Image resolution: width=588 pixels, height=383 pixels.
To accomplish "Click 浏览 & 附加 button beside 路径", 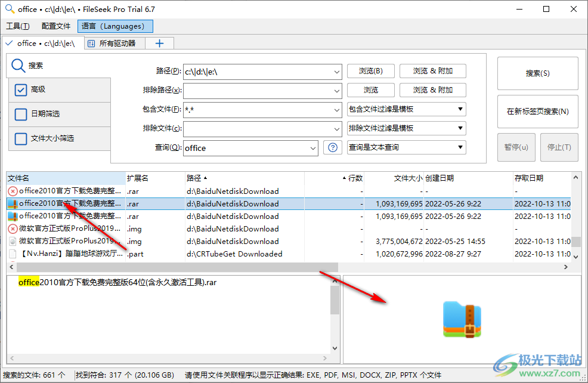I will coord(433,71).
